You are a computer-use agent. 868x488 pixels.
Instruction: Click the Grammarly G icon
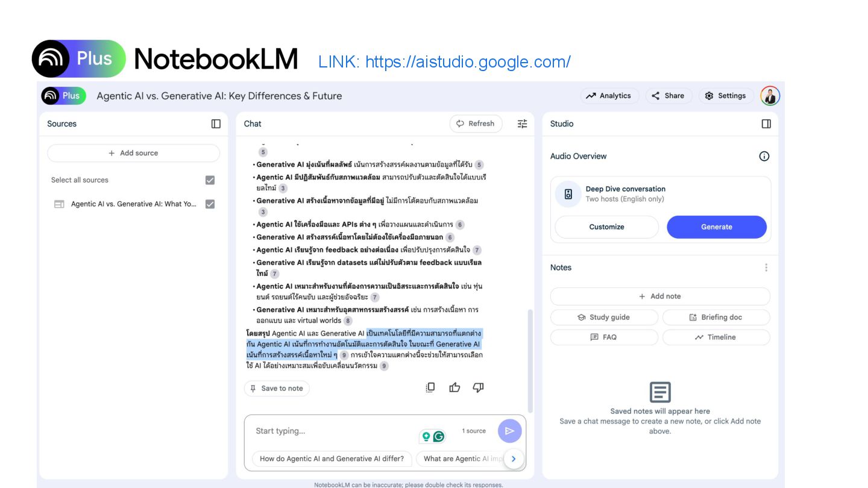point(439,436)
